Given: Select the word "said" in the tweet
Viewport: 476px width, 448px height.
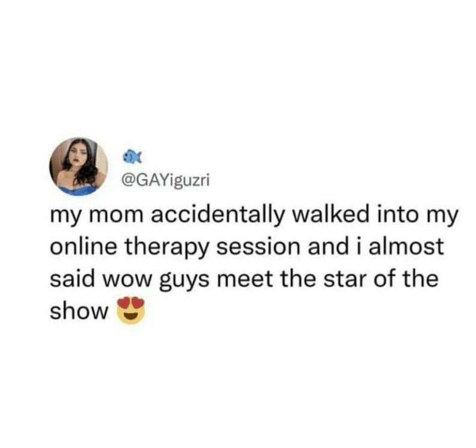Looking at the screenshot, I should point(73,278).
